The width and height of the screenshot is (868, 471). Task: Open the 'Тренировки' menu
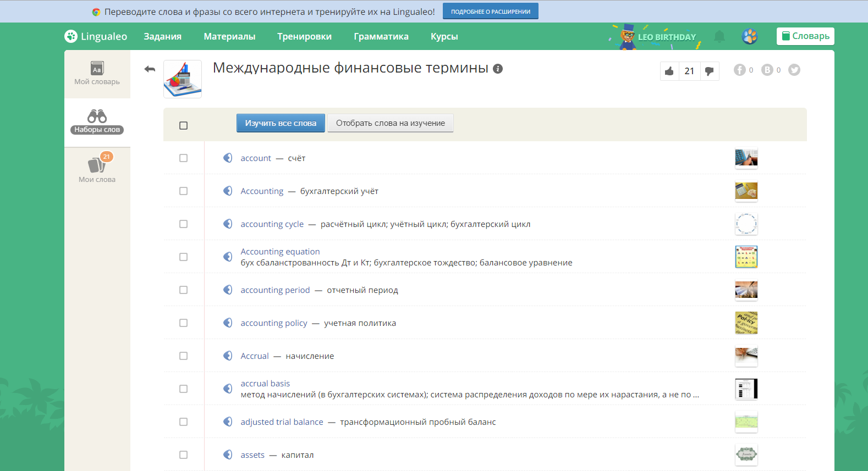point(304,36)
